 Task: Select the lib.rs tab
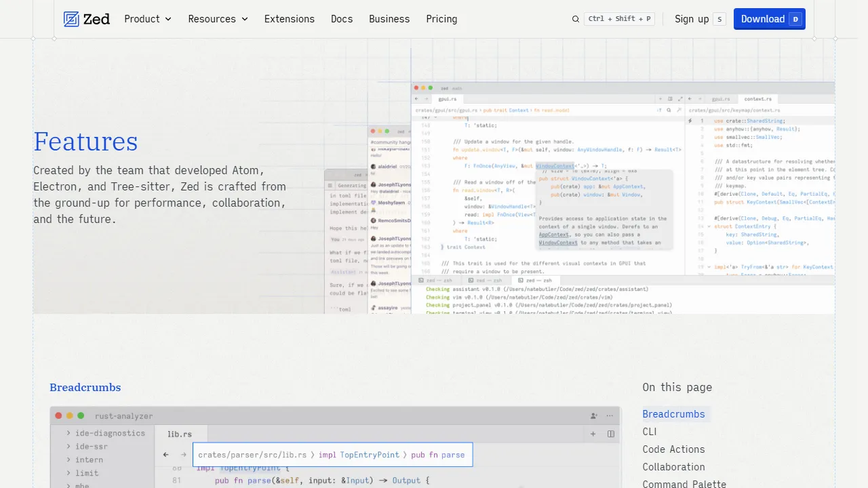(x=180, y=434)
